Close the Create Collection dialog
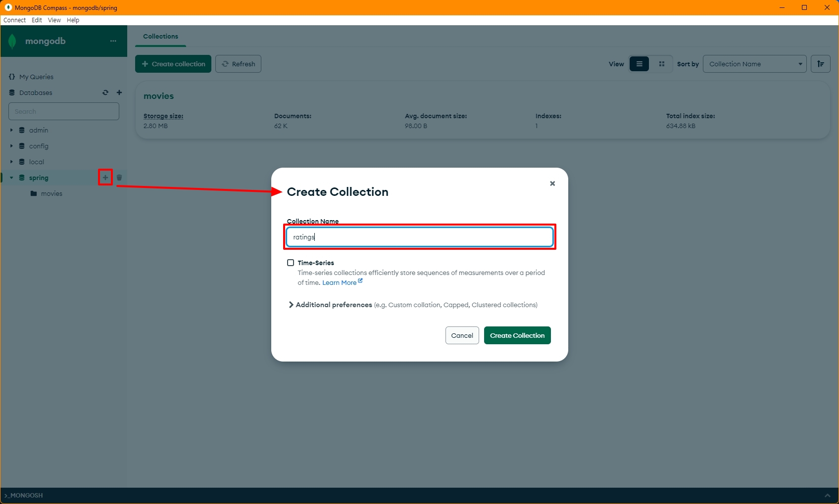Screen dimensions: 839x504 (x=552, y=183)
